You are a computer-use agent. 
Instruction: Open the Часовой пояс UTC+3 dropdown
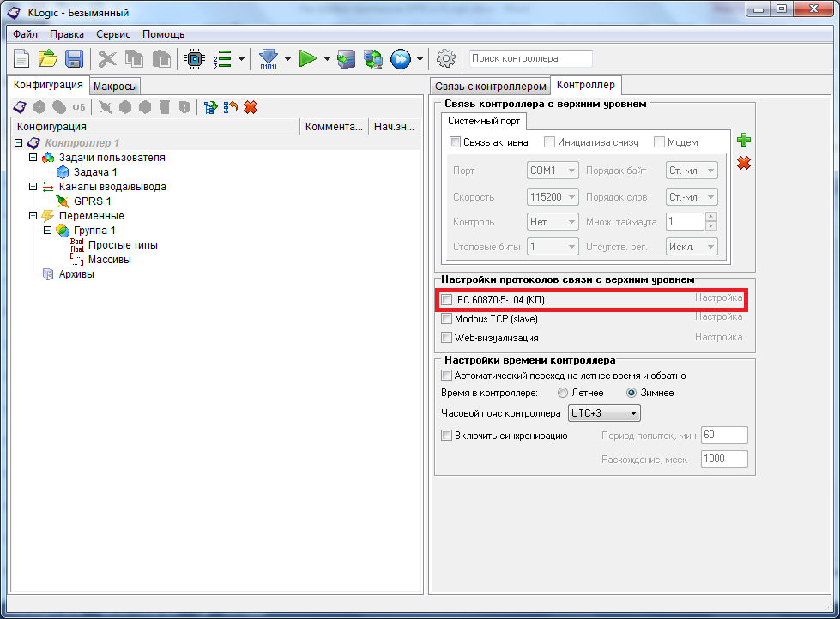(604, 413)
